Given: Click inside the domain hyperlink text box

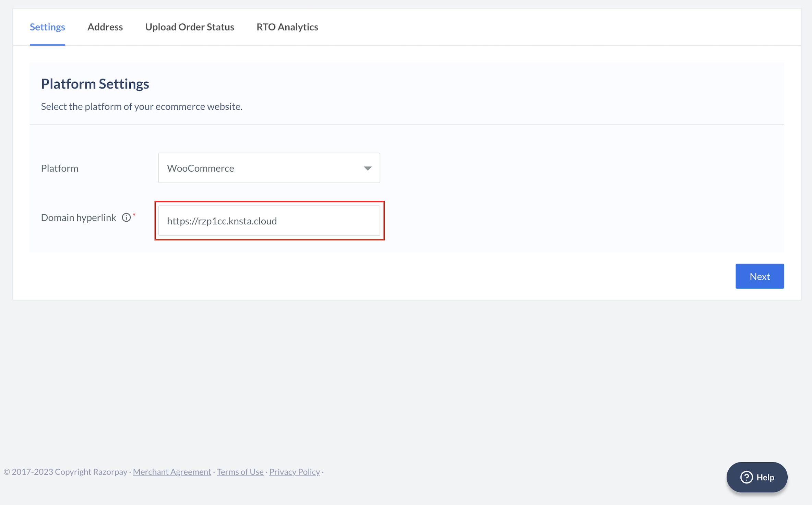Looking at the screenshot, I should click(x=269, y=221).
